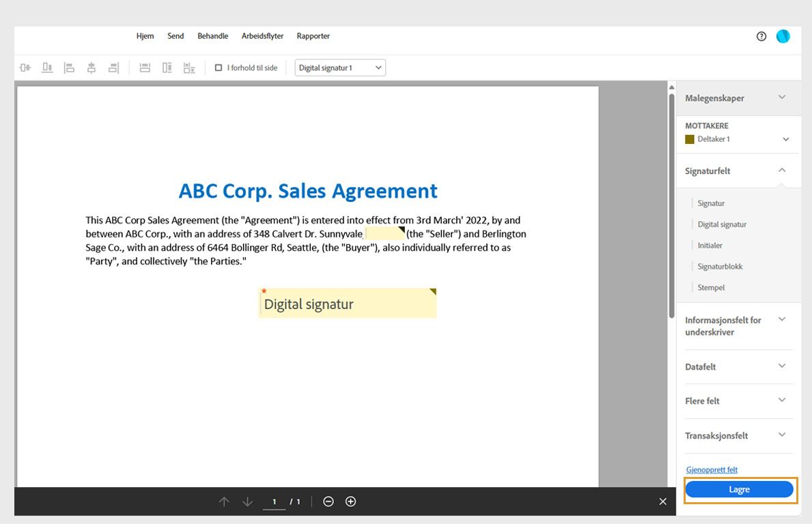Click the align bottom toolbar icon
The width and height of the screenshot is (812, 524).
tap(47, 68)
